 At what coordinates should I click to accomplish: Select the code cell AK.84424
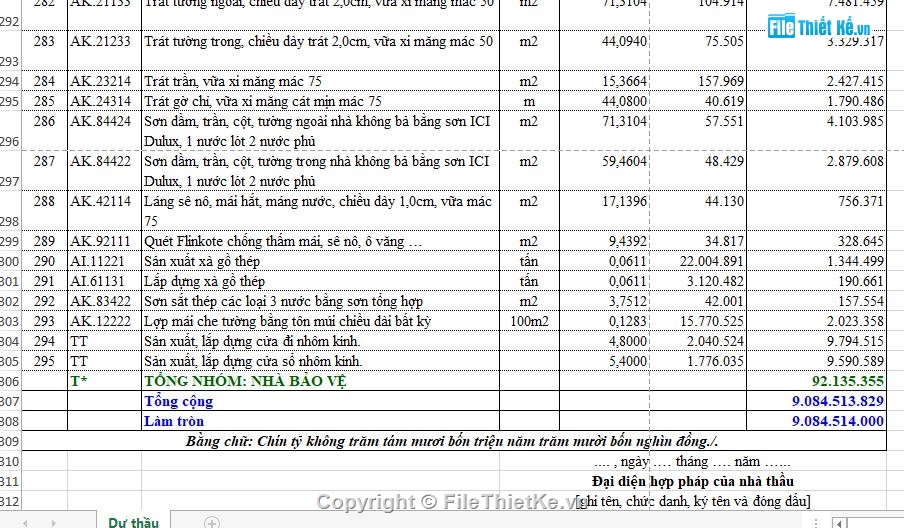point(104,131)
